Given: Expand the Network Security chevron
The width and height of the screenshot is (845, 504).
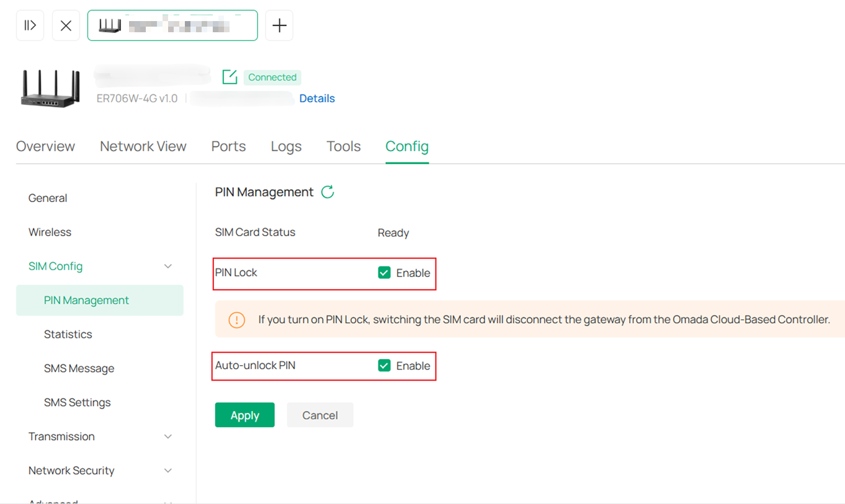Looking at the screenshot, I should (168, 471).
